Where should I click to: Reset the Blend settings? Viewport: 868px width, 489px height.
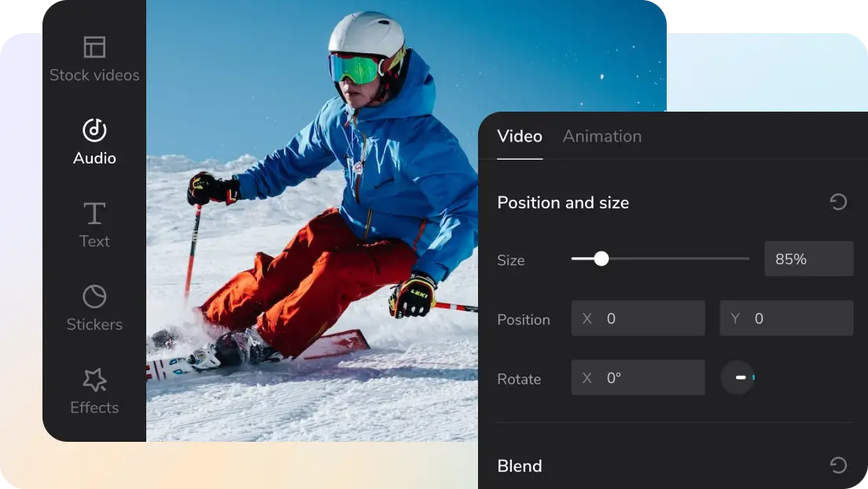coord(838,465)
